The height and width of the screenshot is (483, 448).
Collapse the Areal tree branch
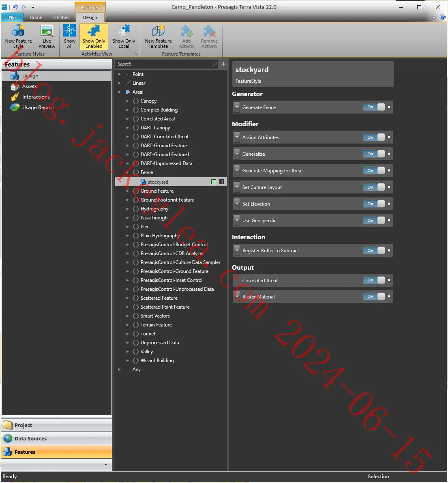(x=120, y=92)
